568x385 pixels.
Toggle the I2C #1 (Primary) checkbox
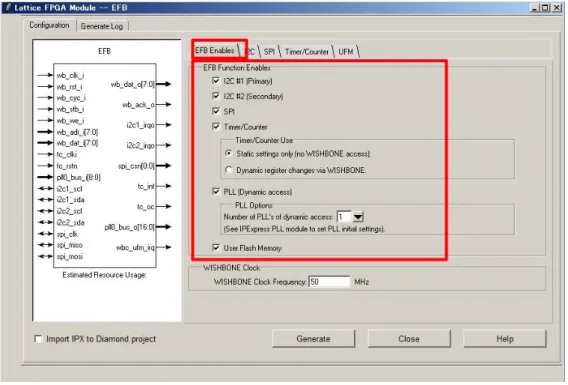point(216,80)
